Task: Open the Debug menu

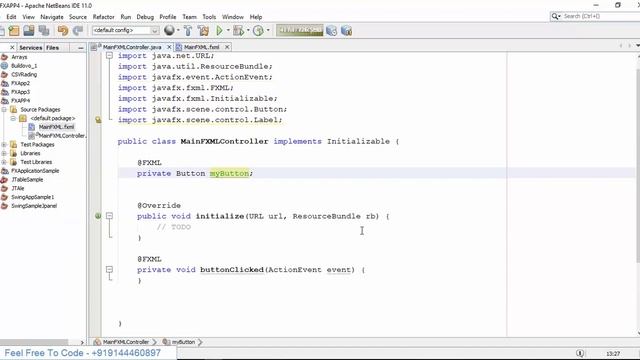Action: coord(145,17)
